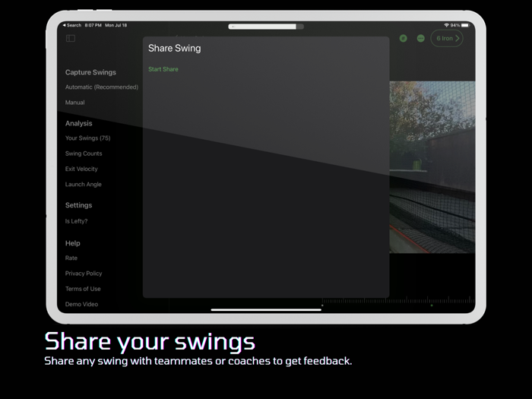Open Your Swings (75)
The width and height of the screenshot is (532, 399).
pyautogui.click(x=88, y=138)
